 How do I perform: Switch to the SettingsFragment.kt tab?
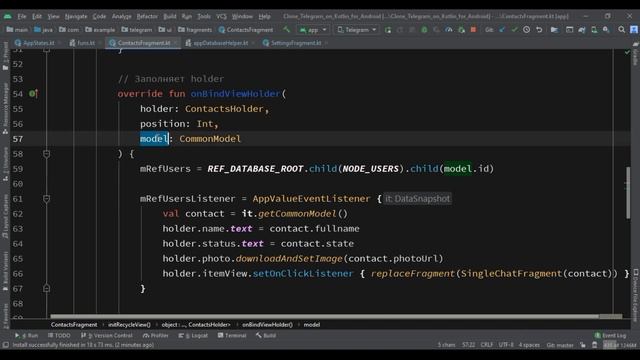pos(296,43)
